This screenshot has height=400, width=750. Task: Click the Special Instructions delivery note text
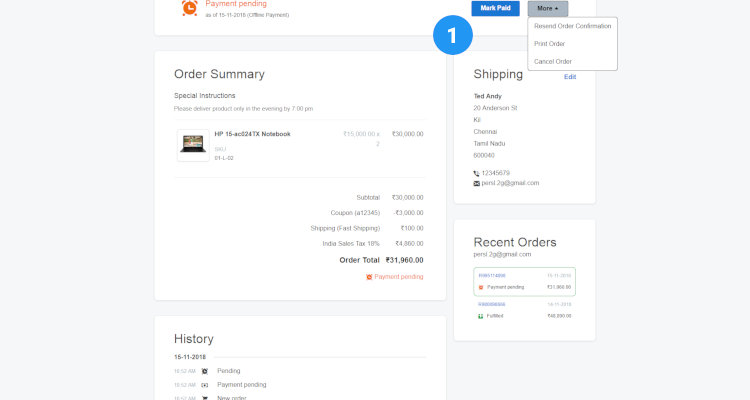pos(243,109)
